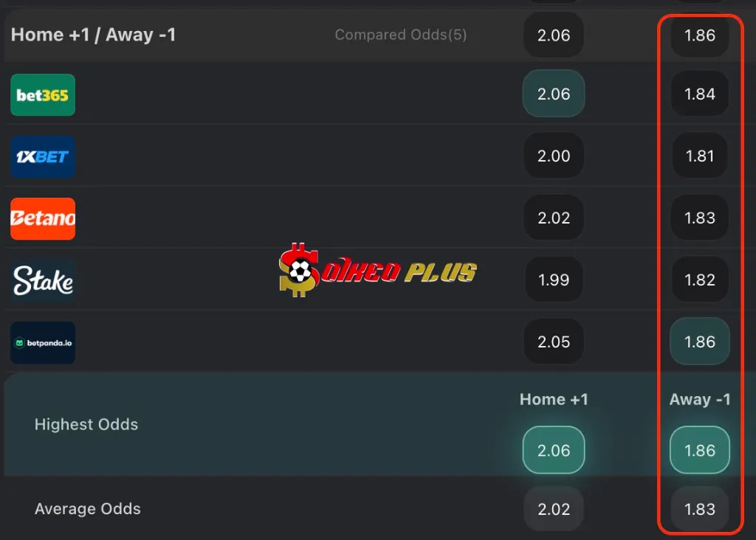Select the 1XBET bookmaker icon
This screenshot has width=756, height=540.
click(42, 156)
